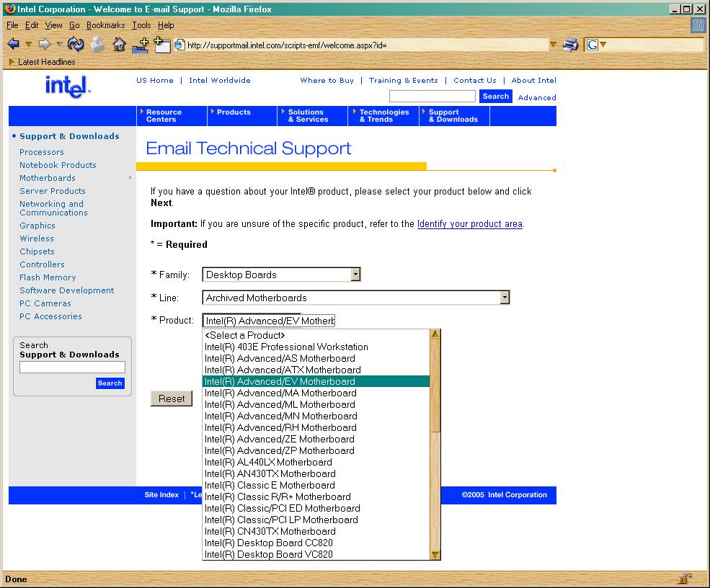Click the Training & Events link
The image size is (710, 588).
tap(404, 80)
